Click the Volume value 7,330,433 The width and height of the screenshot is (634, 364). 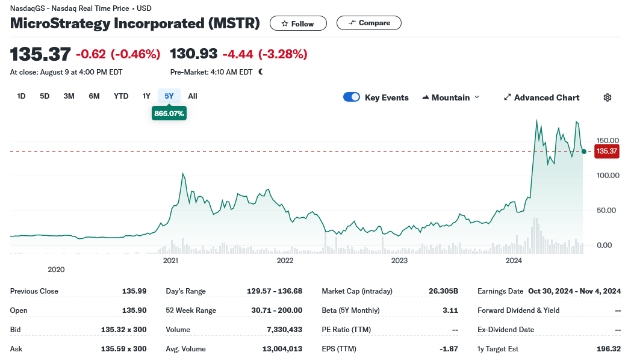coord(284,329)
